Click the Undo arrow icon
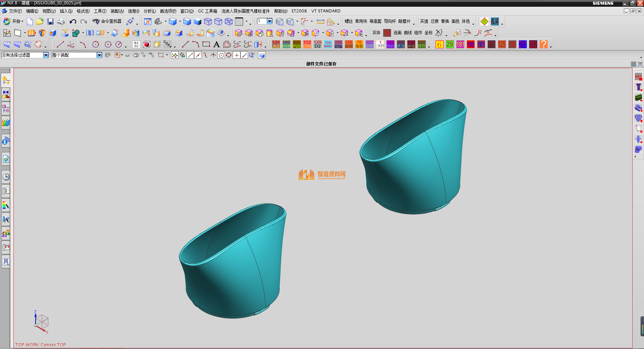 coord(73,22)
